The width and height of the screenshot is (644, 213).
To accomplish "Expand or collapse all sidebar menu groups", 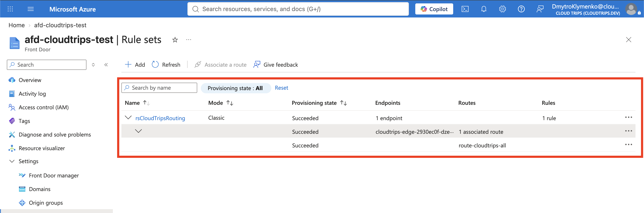I will click(93, 65).
